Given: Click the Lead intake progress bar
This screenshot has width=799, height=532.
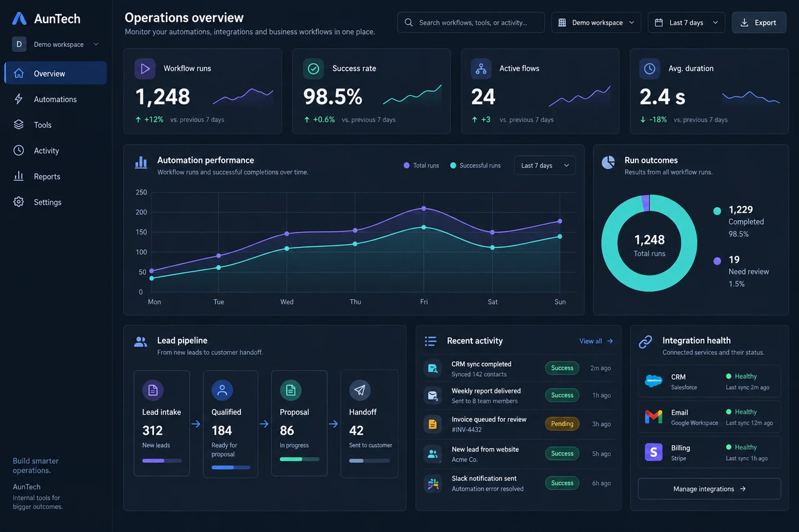Looking at the screenshot, I should [x=162, y=460].
